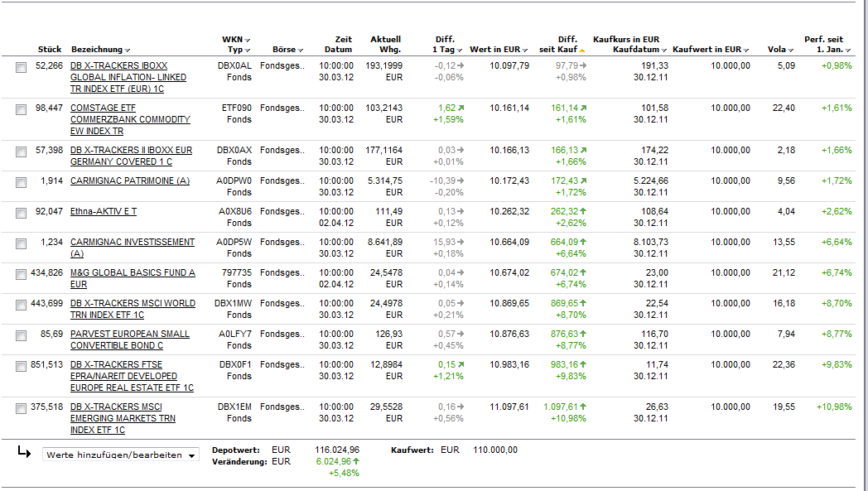
Task: Click the Diff. seit Kauf sort indicator
Action: (582, 51)
